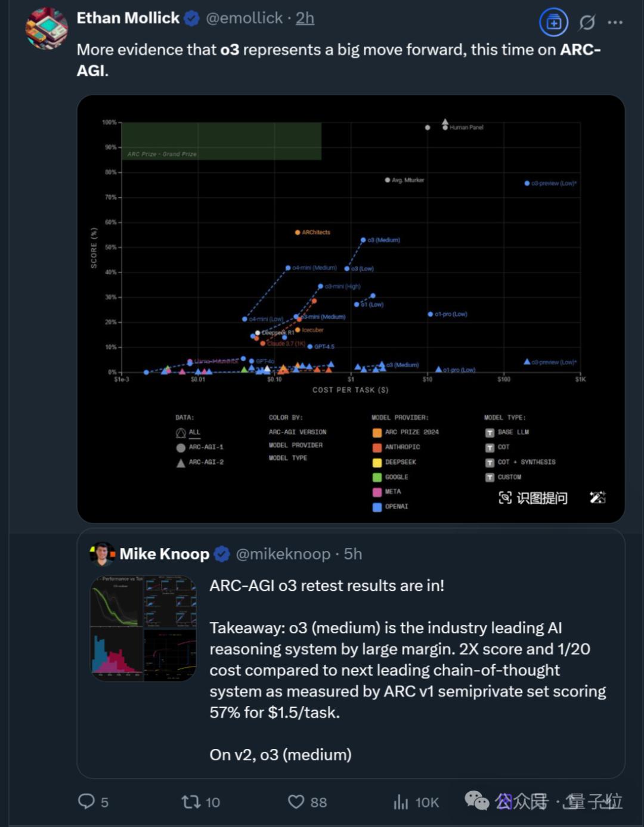
Task: Color chart by ARC-AGI Version
Action: pyautogui.click(x=298, y=432)
